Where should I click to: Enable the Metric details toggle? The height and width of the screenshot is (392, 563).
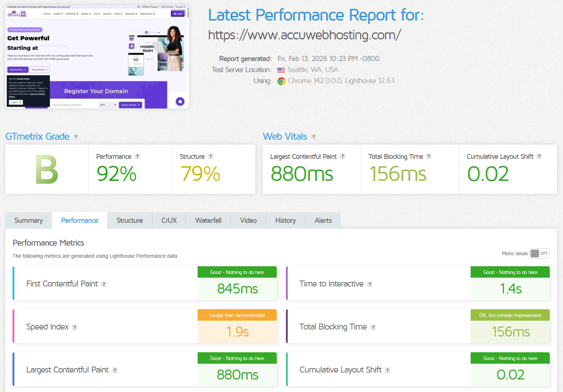point(539,253)
